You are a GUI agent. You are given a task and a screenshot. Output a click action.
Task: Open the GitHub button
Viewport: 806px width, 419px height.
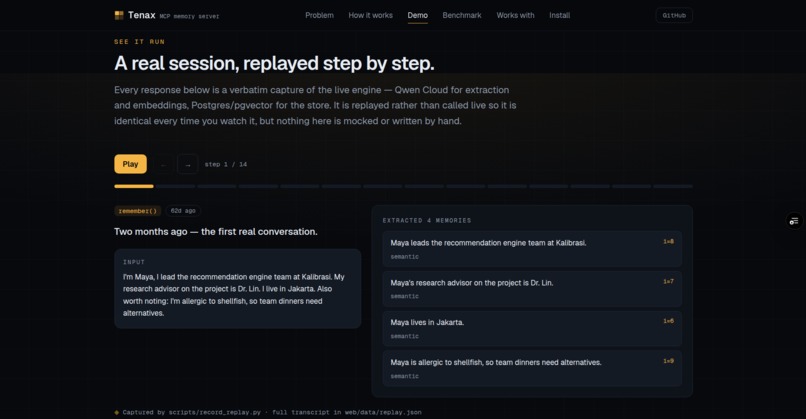(674, 15)
